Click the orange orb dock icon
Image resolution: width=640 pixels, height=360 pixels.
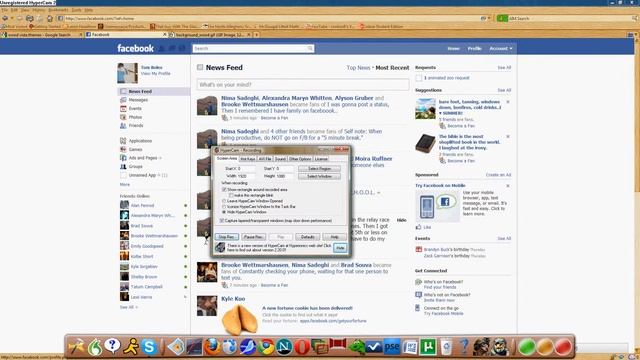click(x=545, y=347)
